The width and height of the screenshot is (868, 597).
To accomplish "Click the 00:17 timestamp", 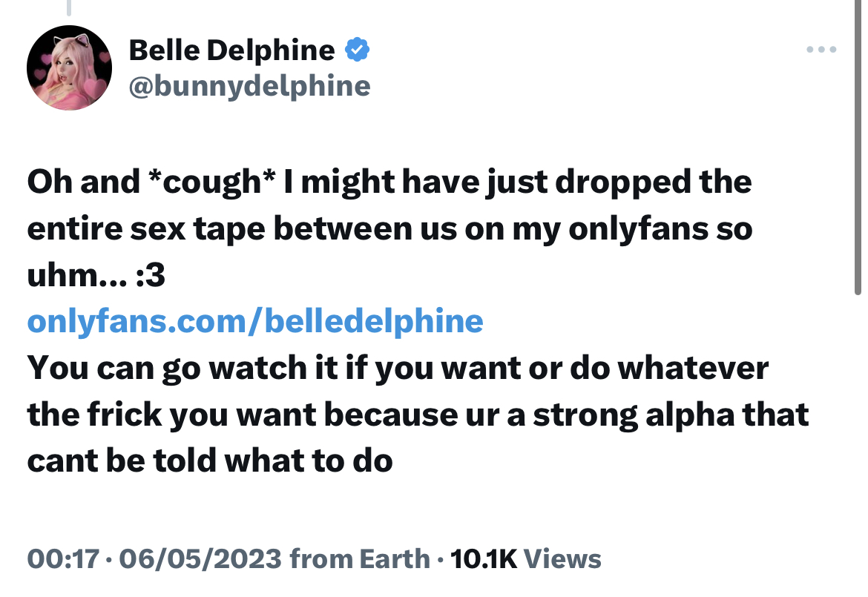I will (x=62, y=558).
